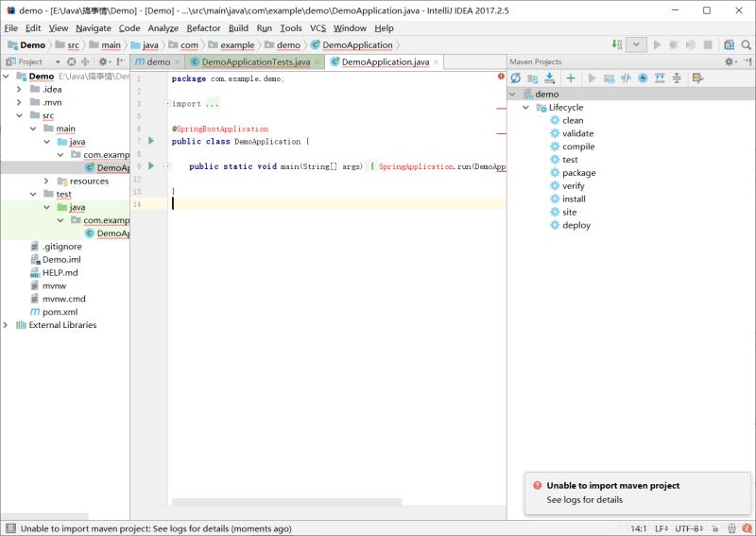Select pom.xml in the project tree
The height and width of the screenshot is (536, 756).
pyautogui.click(x=59, y=312)
